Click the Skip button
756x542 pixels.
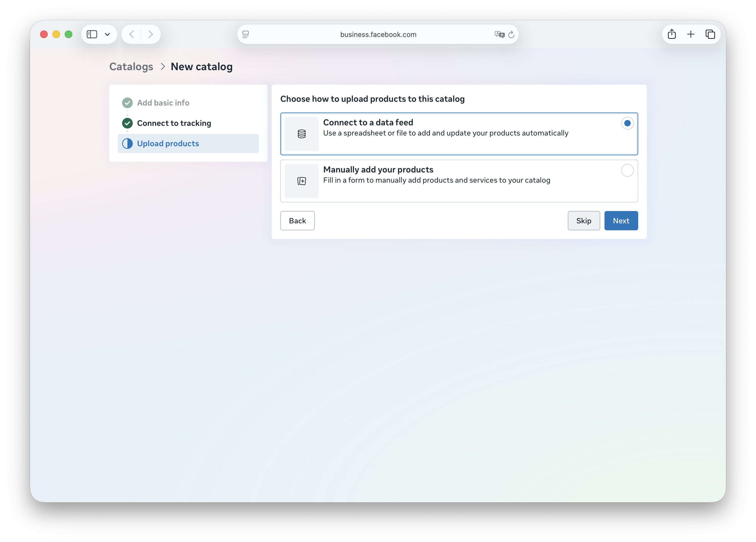pyautogui.click(x=583, y=221)
